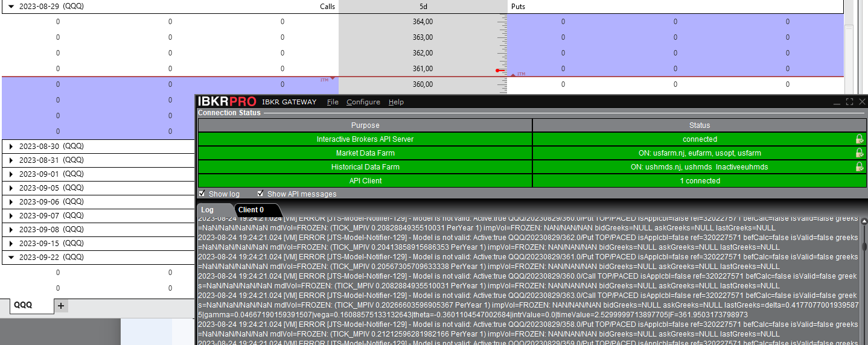Image resolution: width=868 pixels, height=345 pixels.
Task: Add a new tab with the plus button
Action: click(x=60, y=306)
